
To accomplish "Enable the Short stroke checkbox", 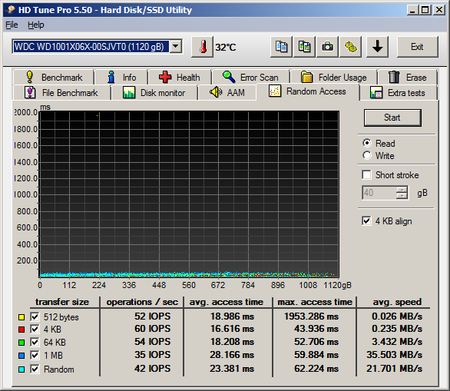I will tap(366, 175).
